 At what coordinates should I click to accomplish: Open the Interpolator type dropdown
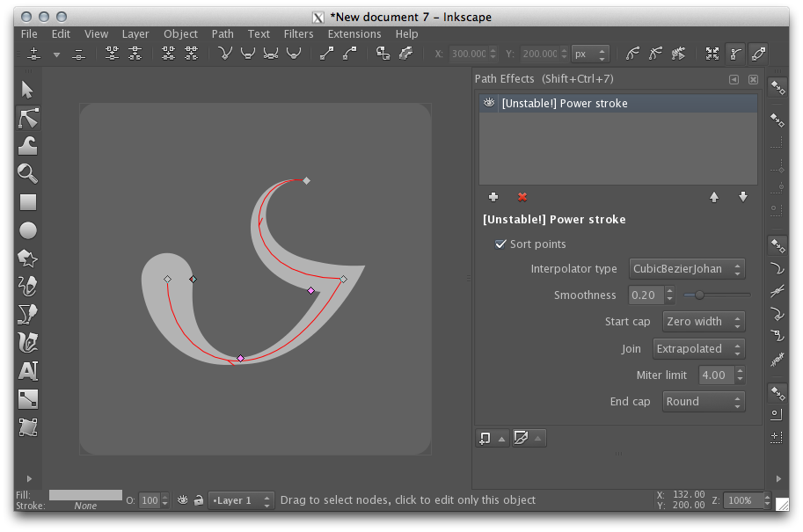pos(687,269)
